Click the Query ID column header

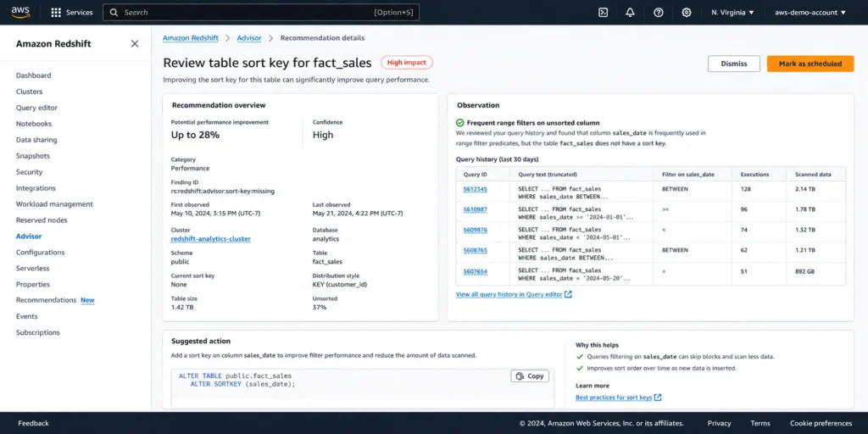tap(475, 175)
